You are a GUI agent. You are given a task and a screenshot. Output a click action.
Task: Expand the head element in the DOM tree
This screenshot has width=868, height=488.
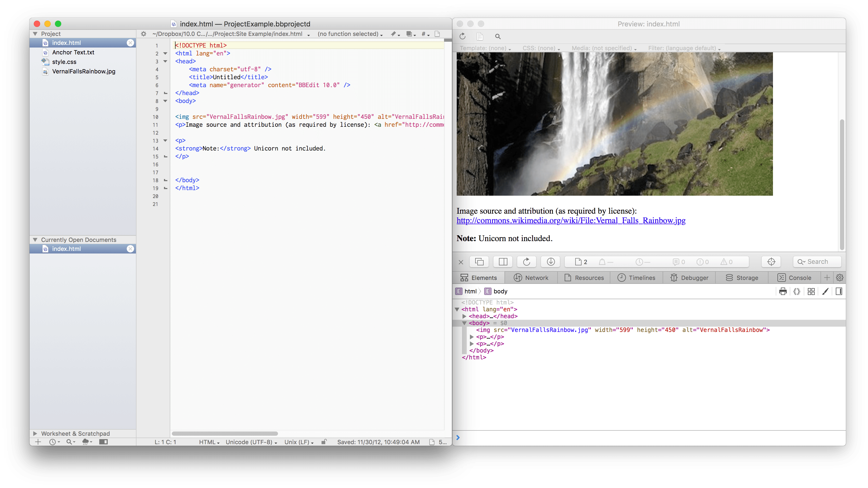(x=464, y=316)
